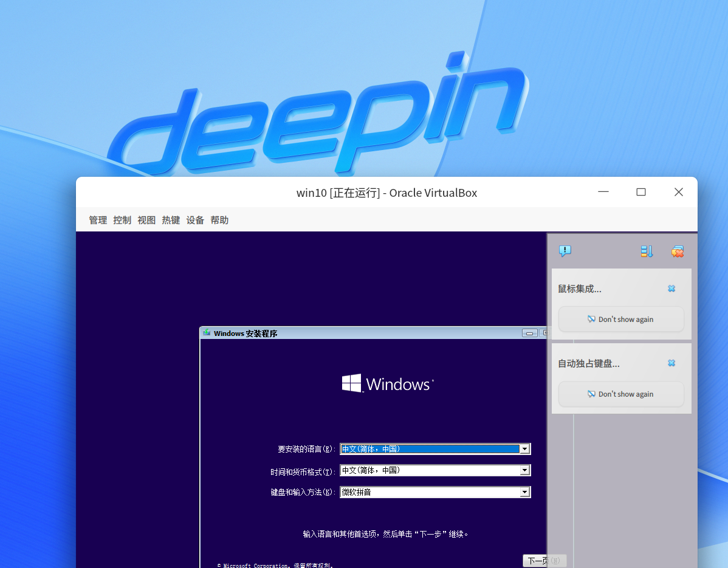Dismiss the 自动独占键盘 notification
728x568 pixels.
point(671,363)
